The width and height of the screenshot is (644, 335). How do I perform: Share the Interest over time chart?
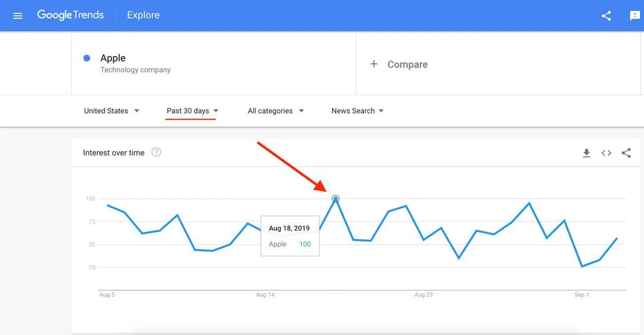tap(626, 153)
